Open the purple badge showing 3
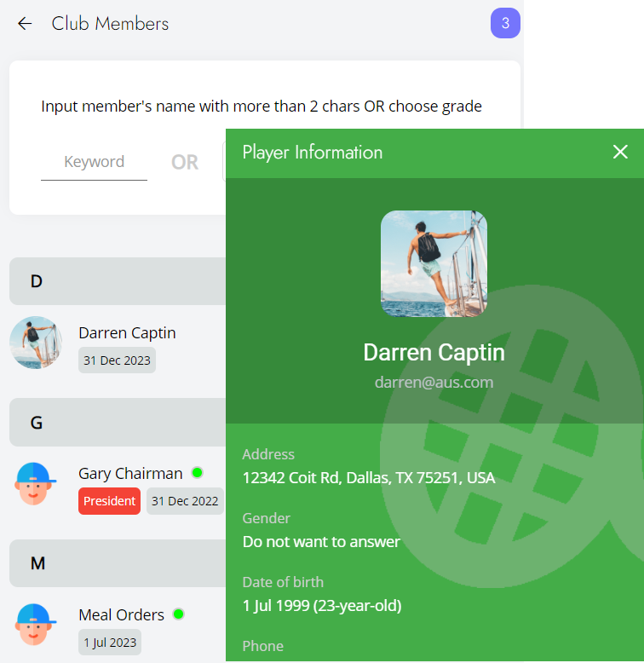The width and height of the screenshot is (644, 663). pos(505,23)
